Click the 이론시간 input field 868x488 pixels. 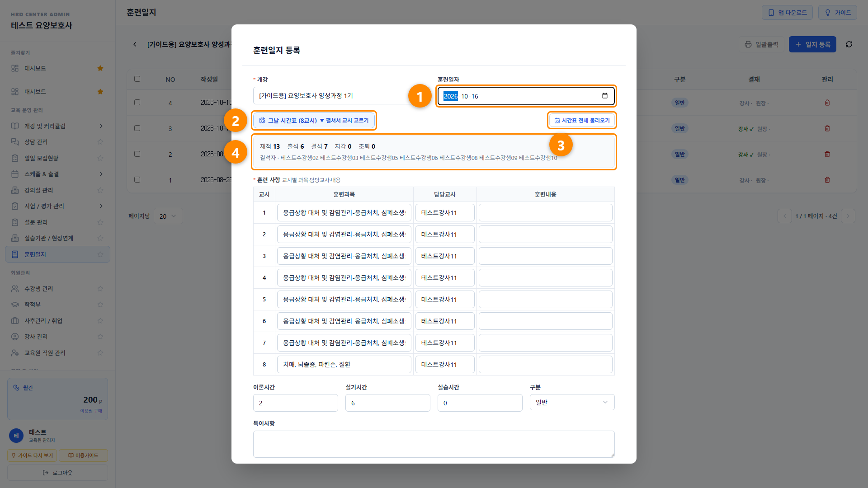[x=296, y=403]
